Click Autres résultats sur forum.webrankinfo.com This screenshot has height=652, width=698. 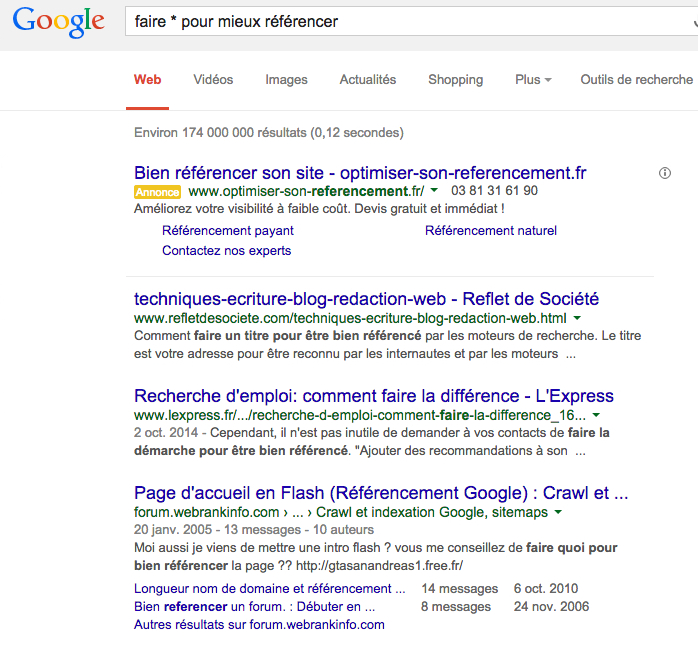(259, 624)
